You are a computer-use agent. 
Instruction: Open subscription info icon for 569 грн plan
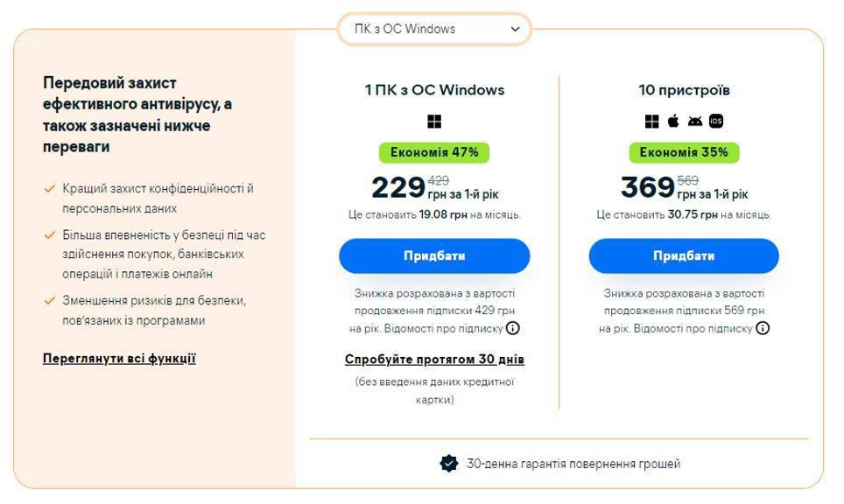(x=763, y=329)
